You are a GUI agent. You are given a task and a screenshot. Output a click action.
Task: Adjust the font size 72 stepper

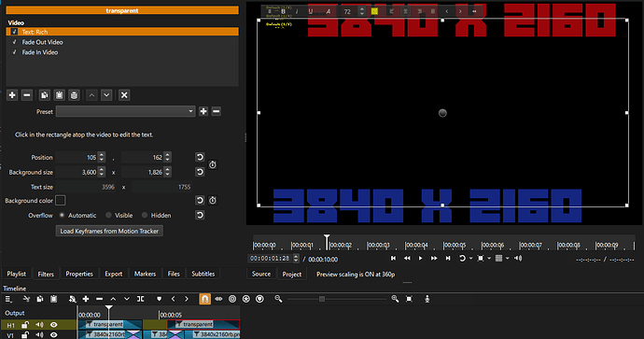click(361, 11)
